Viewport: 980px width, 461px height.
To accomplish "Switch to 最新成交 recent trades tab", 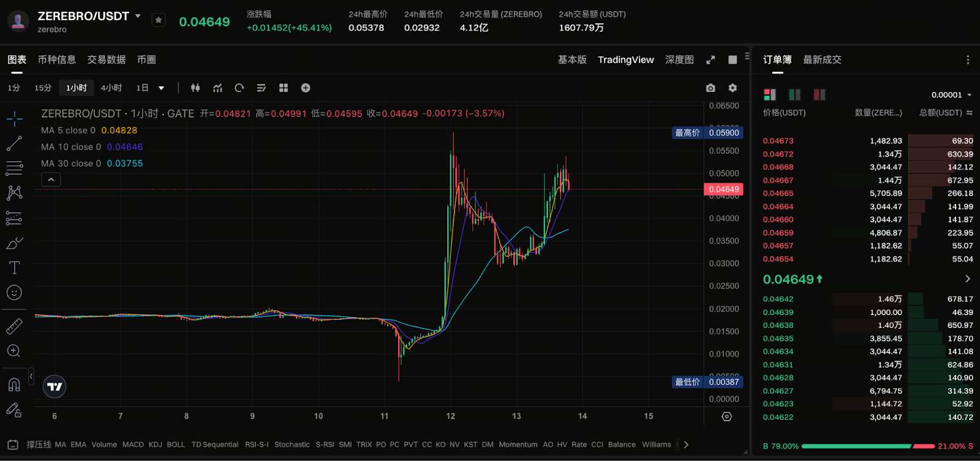I will 822,59.
